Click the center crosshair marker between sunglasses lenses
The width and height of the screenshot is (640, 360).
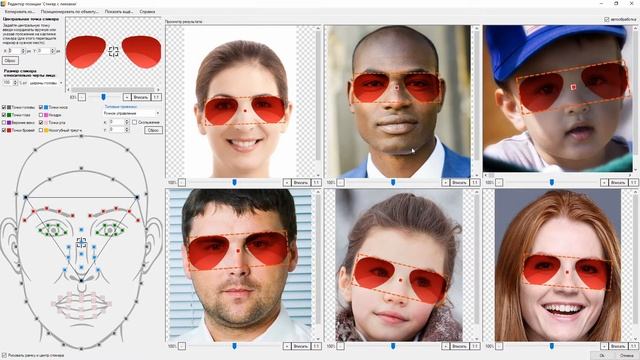pyautogui.click(x=113, y=51)
